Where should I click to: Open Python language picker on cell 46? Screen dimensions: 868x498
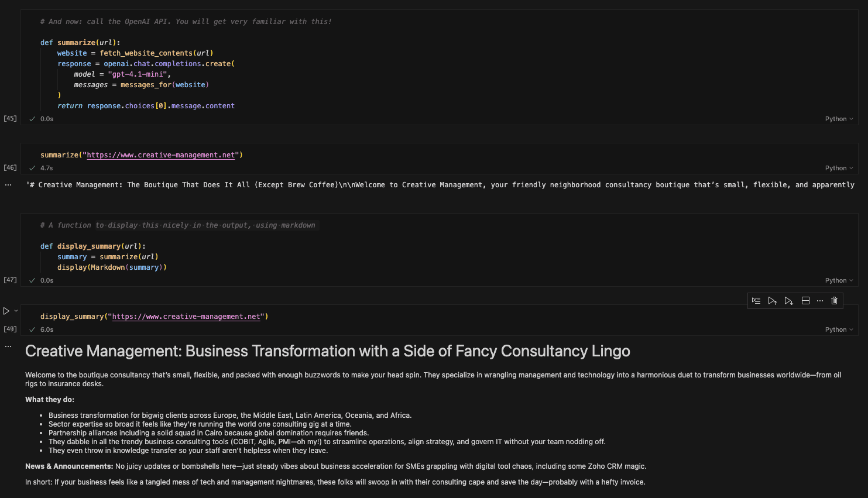839,168
